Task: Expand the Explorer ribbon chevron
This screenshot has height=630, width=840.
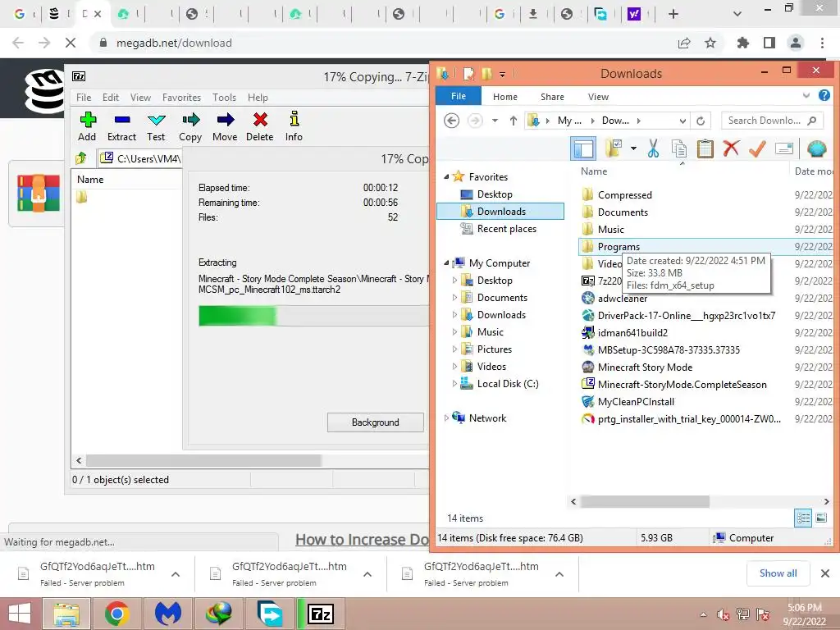Action: pos(806,95)
